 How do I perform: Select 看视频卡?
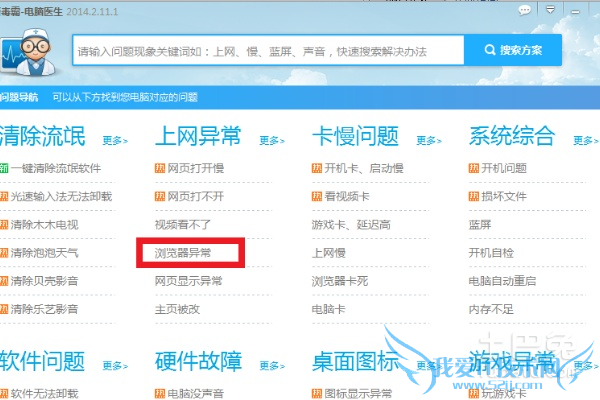(x=347, y=196)
